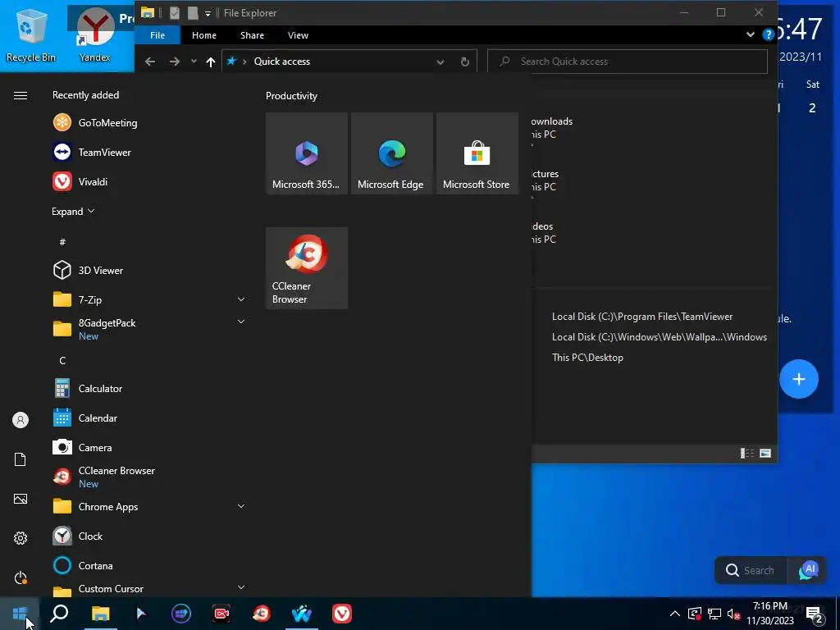The height and width of the screenshot is (630, 840).
Task: Open File Explorer from taskbar
Action: tap(100, 614)
